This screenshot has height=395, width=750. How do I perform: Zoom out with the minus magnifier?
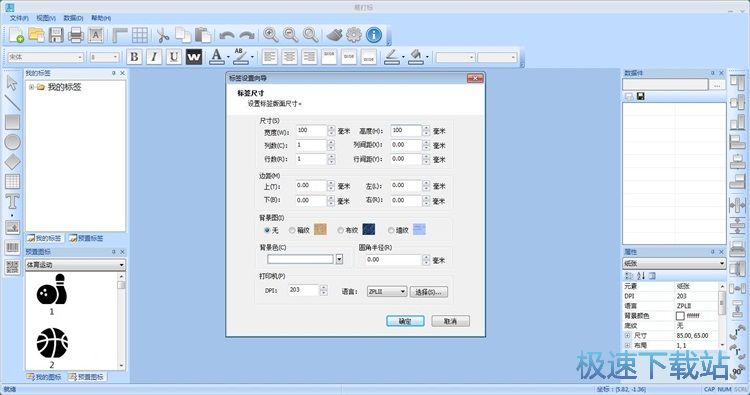[x=290, y=34]
